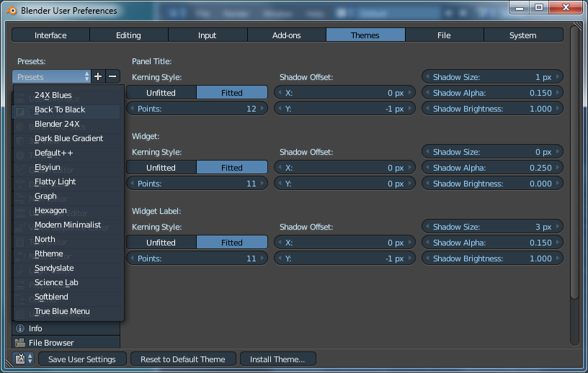Select Fitted kerning for Widget Label
The height and width of the screenshot is (373, 588).
(x=232, y=243)
